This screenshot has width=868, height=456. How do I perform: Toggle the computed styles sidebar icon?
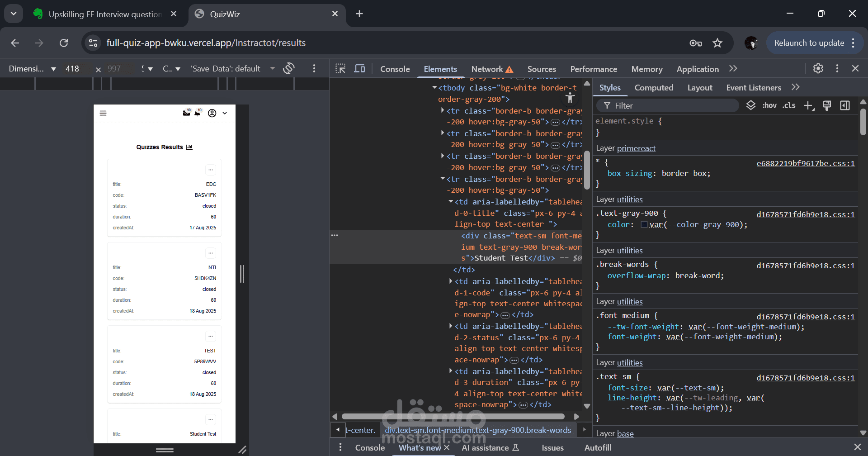845,105
